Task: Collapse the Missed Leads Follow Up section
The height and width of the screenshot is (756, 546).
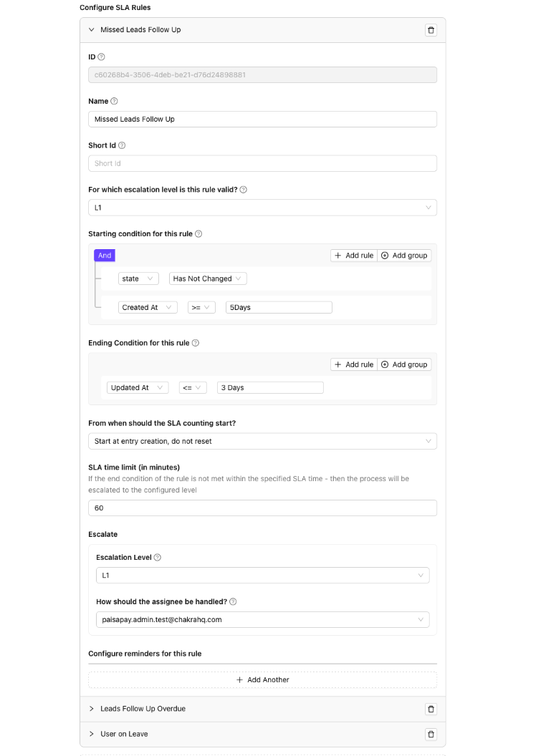Action: click(x=92, y=30)
